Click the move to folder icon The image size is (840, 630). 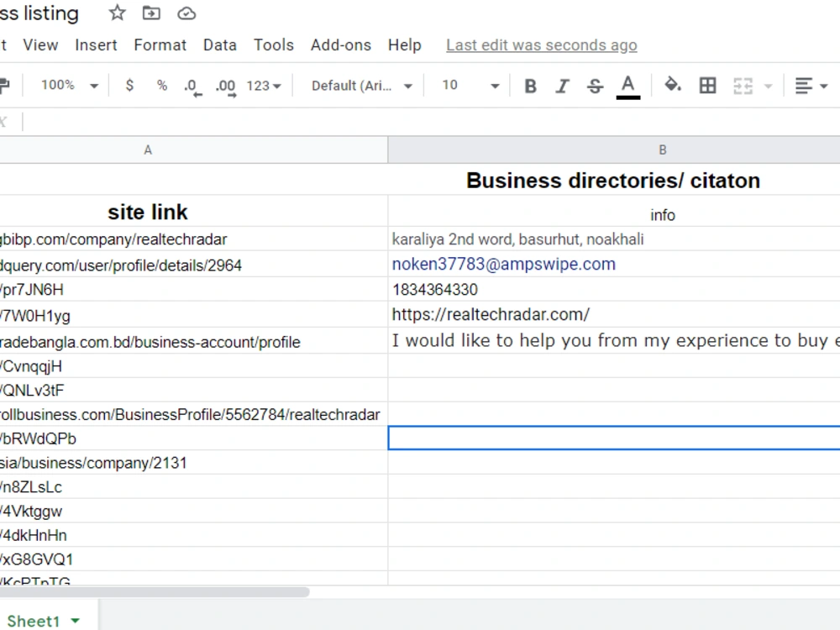151,13
